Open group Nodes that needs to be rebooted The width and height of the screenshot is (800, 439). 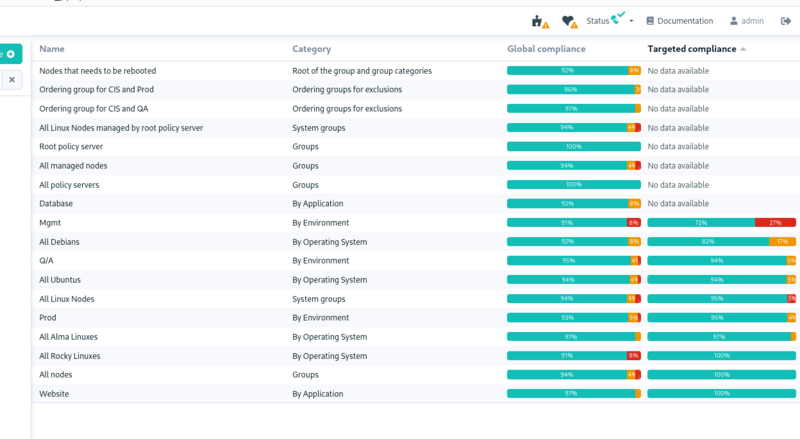(x=97, y=71)
